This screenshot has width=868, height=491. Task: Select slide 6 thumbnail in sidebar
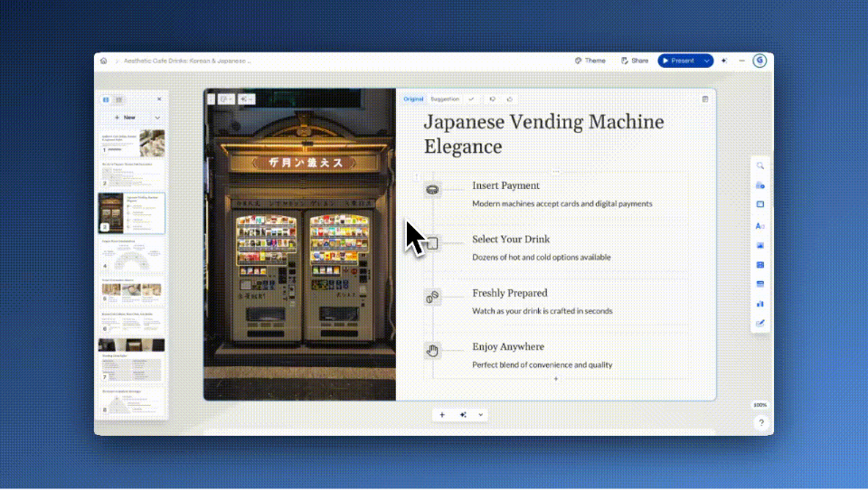pos(132,322)
